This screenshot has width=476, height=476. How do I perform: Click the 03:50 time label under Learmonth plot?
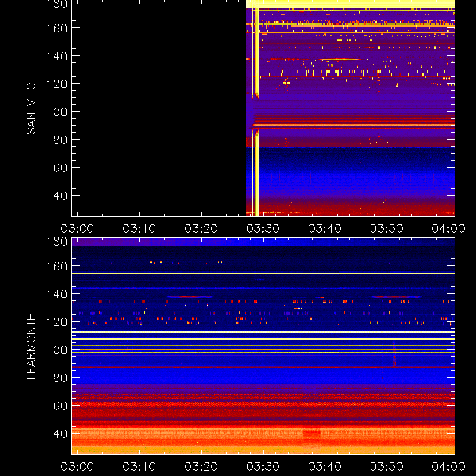tap(386, 466)
